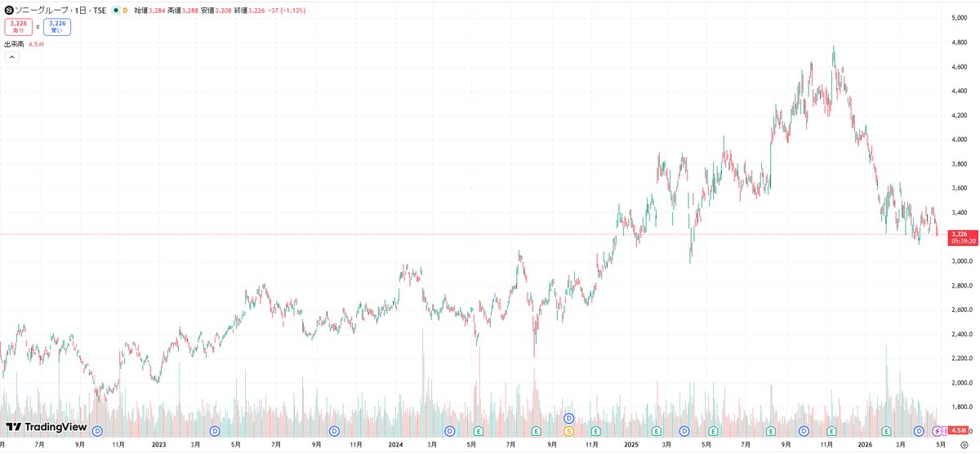
Task: Click the dividend marker at April 2024
Action: click(449, 430)
